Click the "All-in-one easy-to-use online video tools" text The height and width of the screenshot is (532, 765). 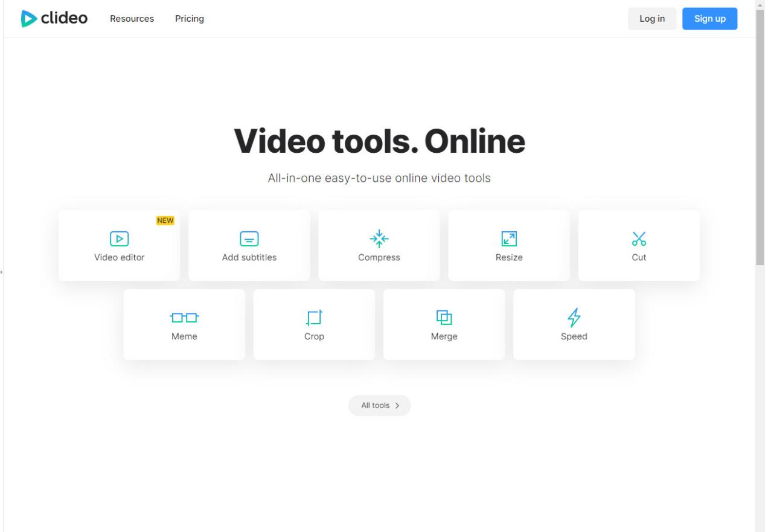(379, 179)
